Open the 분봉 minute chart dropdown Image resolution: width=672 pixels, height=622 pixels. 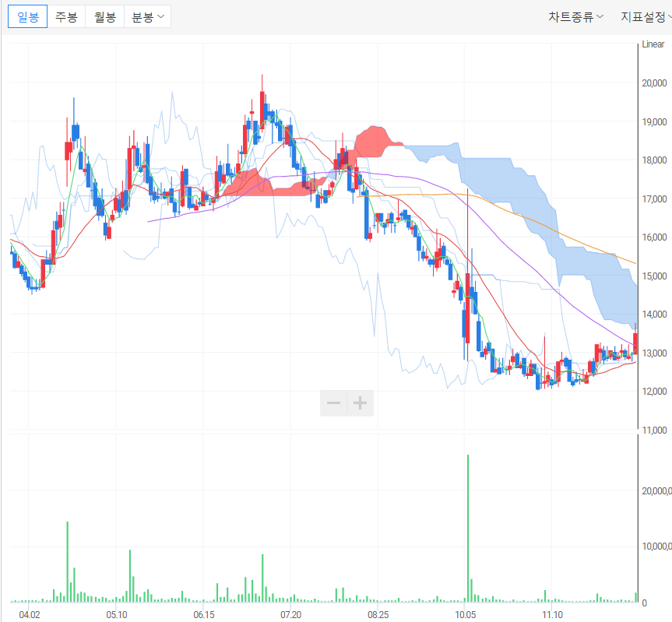(x=147, y=16)
